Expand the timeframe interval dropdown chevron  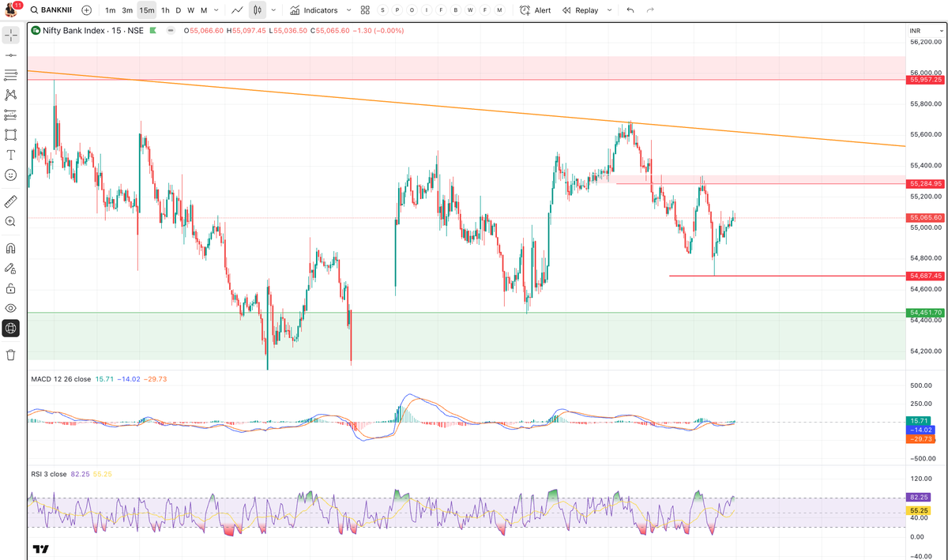click(216, 10)
